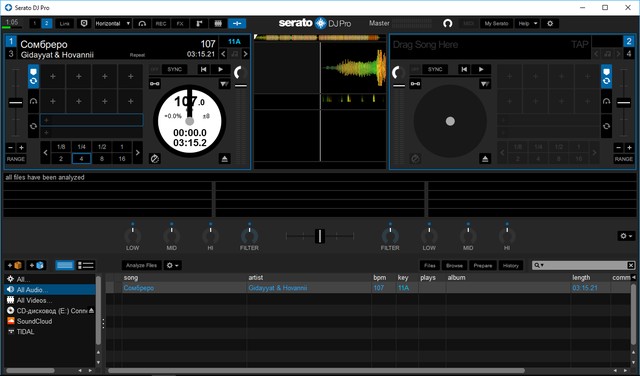Open deck 1 playback mode dropdown icon
Screen dimensions: 640x376
224,84
